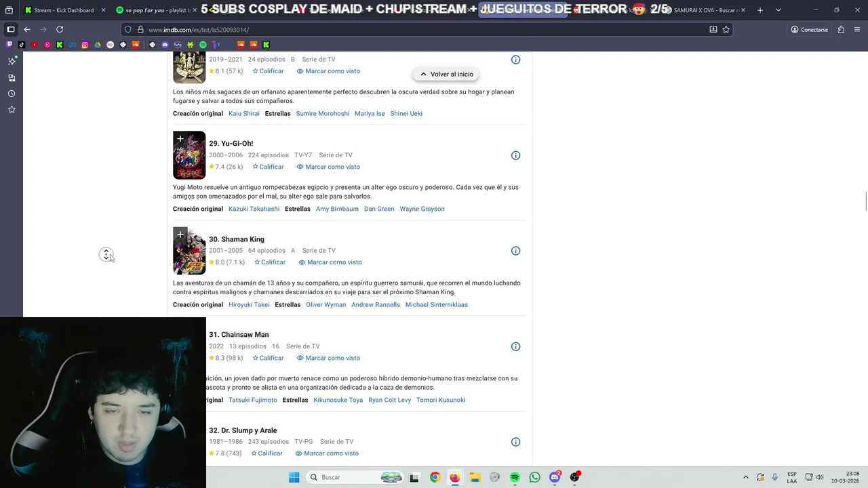The height and width of the screenshot is (488, 868).
Task: Open a new browser tab
Action: pos(759,10)
